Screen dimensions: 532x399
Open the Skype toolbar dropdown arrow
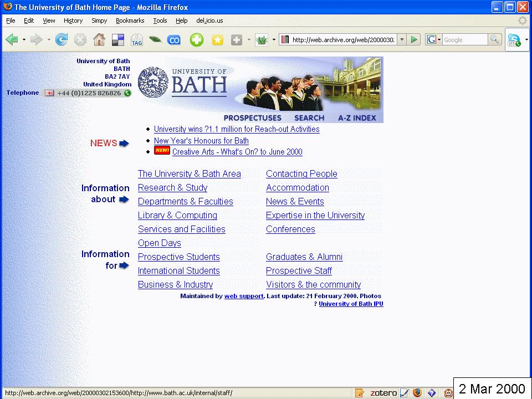tap(526, 40)
